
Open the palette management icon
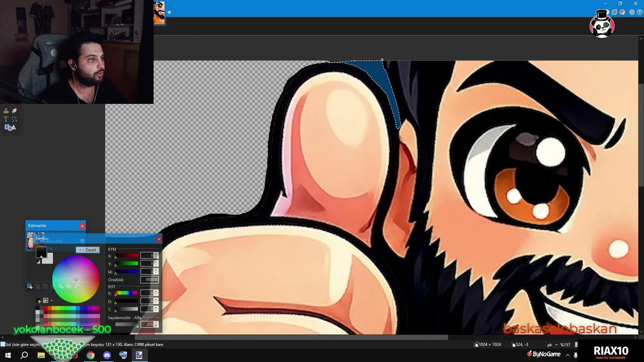point(45,301)
